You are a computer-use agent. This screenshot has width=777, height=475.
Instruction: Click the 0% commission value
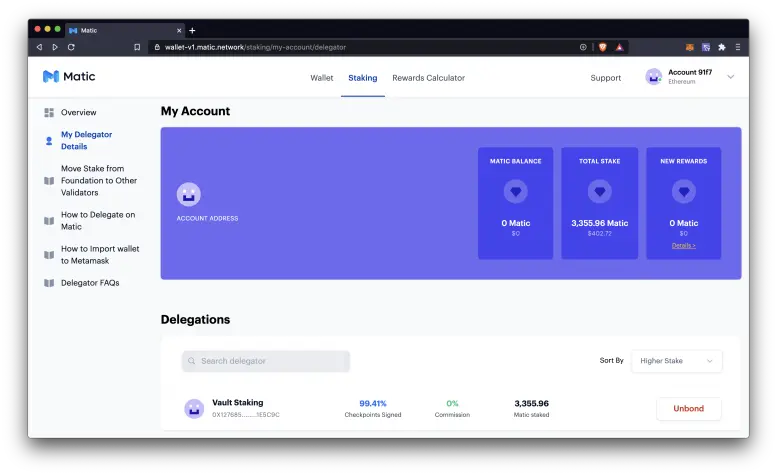(452, 404)
